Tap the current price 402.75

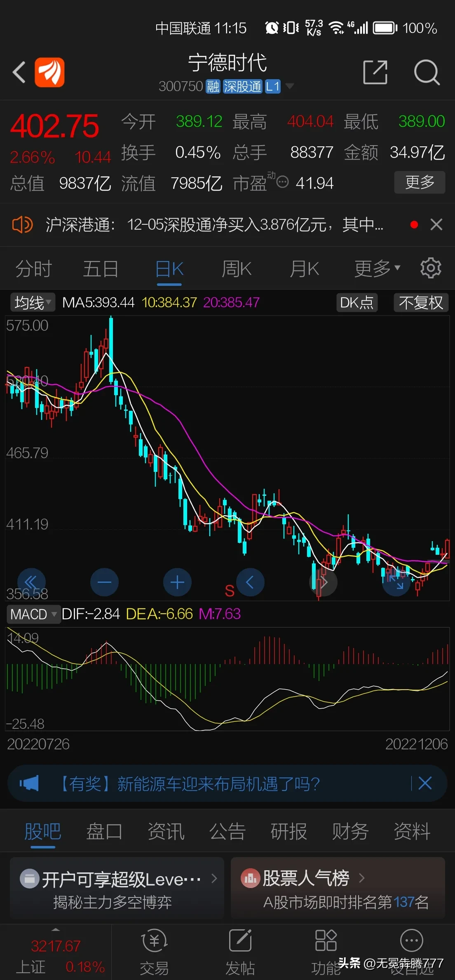[55, 126]
